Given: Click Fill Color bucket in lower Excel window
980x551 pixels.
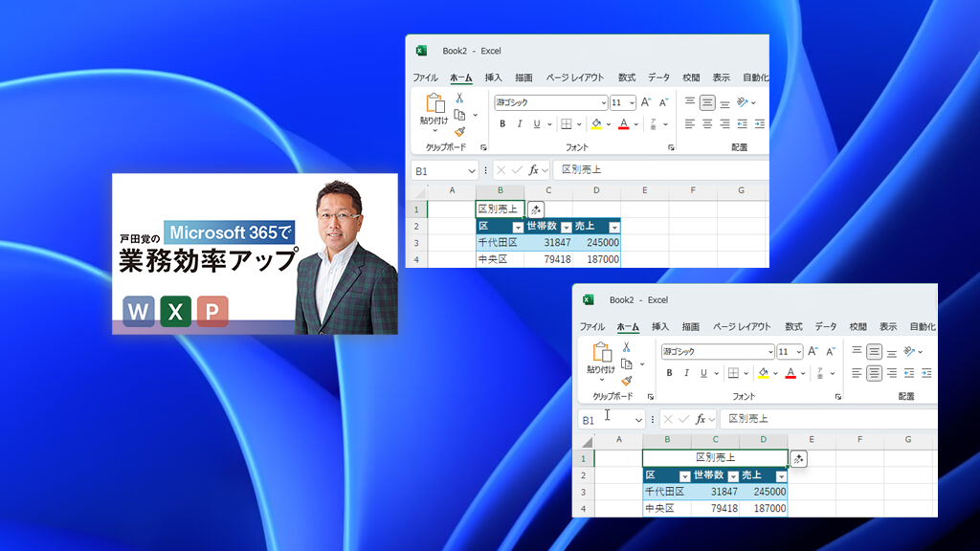Looking at the screenshot, I should [x=763, y=373].
